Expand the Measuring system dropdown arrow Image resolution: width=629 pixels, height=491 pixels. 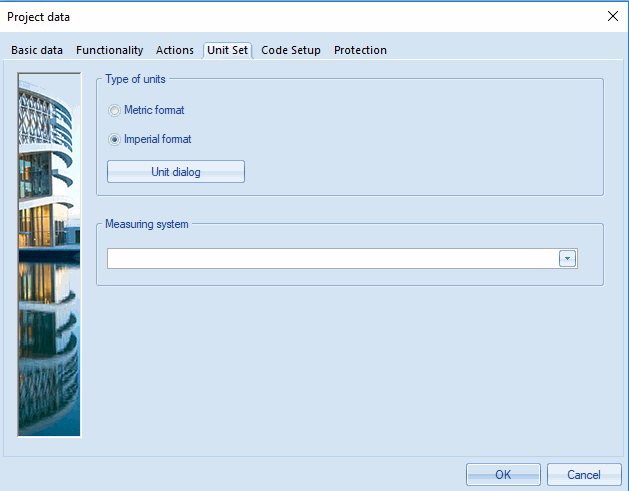568,259
